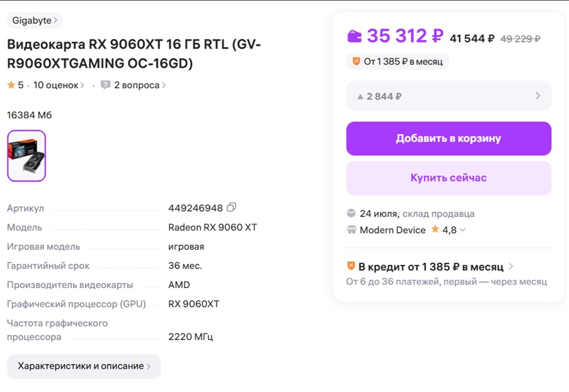Select the video card product thumbnail
The image size is (569, 392).
(27, 156)
